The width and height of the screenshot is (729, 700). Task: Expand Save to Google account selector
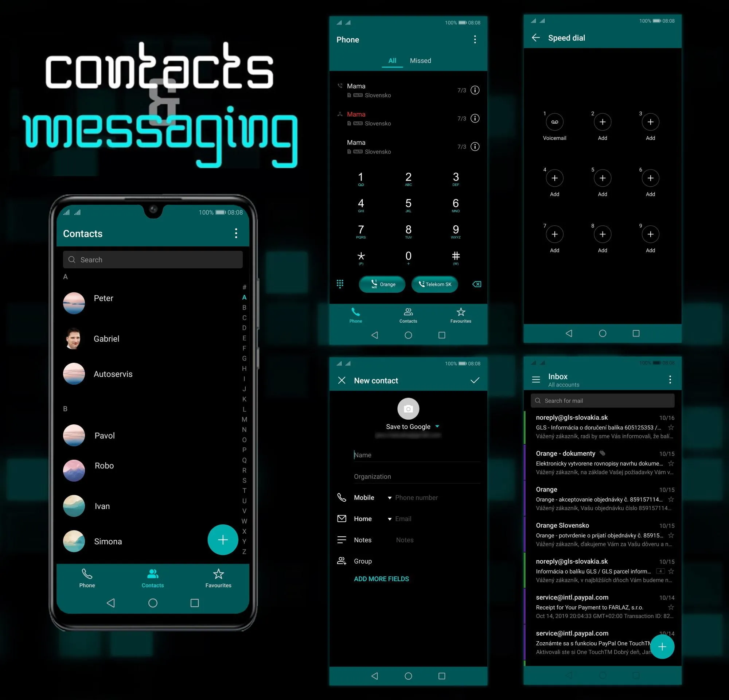437,427
